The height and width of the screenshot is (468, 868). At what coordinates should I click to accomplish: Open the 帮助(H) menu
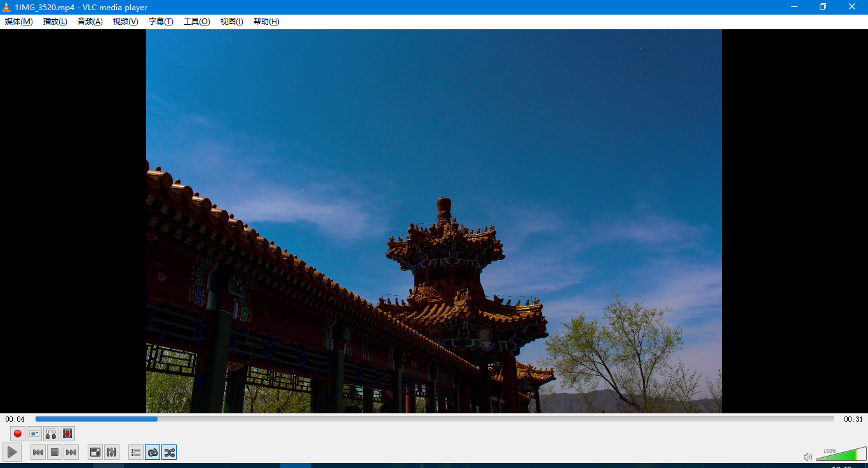click(266, 22)
